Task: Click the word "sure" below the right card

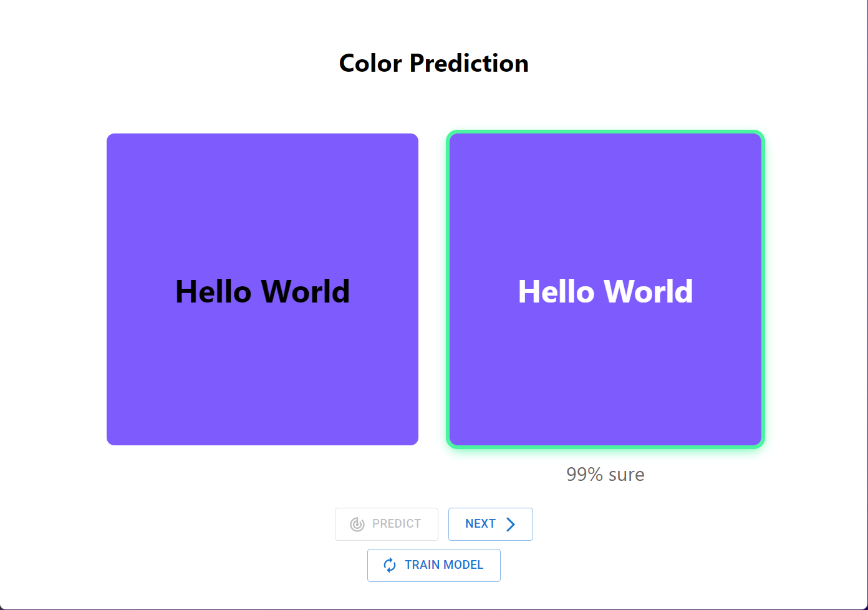Action: pos(627,475)
